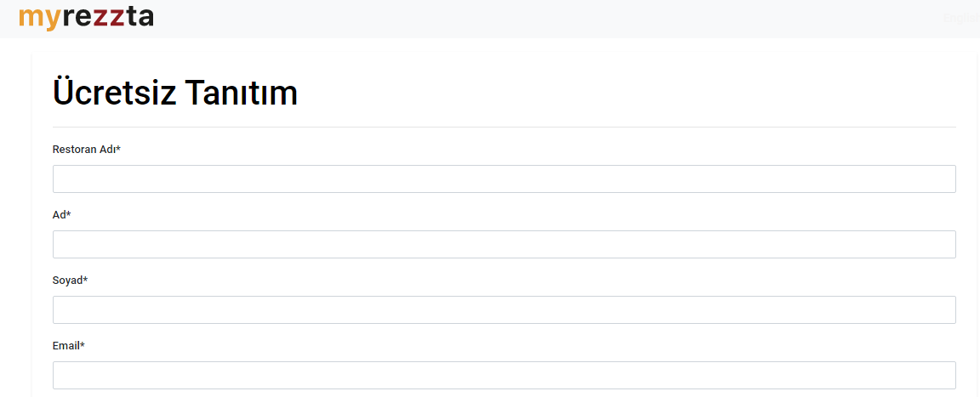Click the asterisk next to Restoran Adı

[118, 148]
